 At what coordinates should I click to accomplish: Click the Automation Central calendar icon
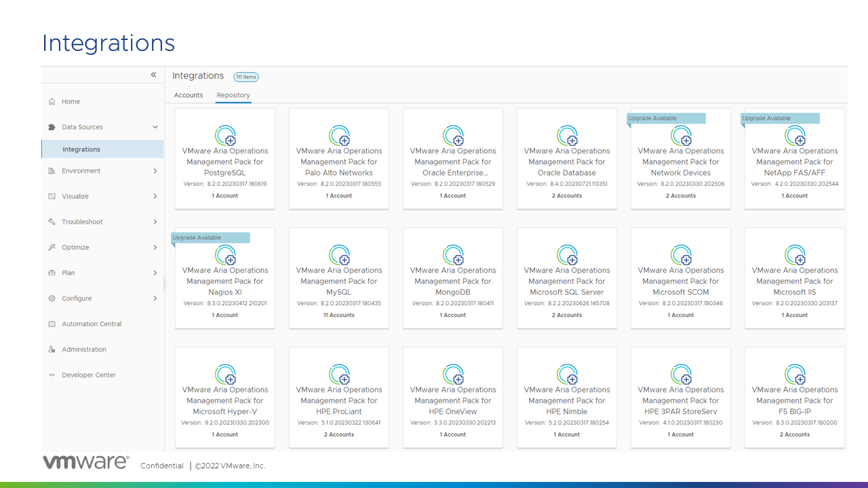click(52, 324)
